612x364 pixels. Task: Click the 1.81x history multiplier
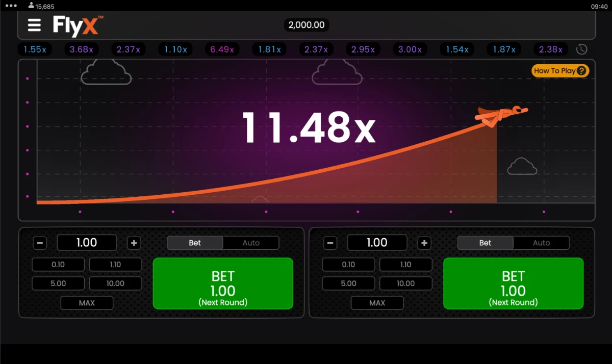269,49
